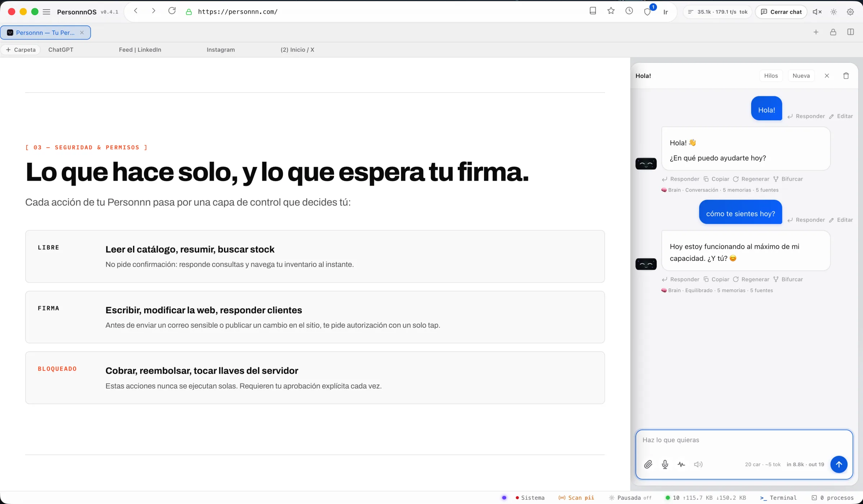
Task: Toggle split view panel icon
Action: click(x=850, y=32)
